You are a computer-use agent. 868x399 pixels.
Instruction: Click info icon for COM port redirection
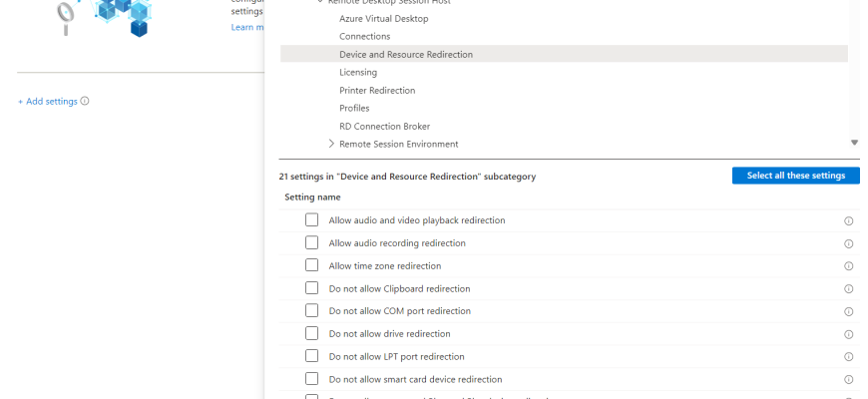click(x=849, y=311)
